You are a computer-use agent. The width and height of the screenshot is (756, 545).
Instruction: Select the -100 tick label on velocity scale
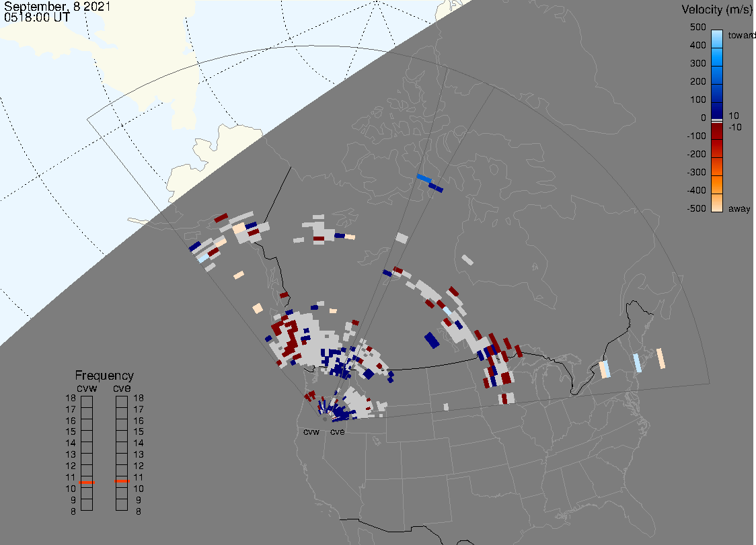tap(696, 136)
